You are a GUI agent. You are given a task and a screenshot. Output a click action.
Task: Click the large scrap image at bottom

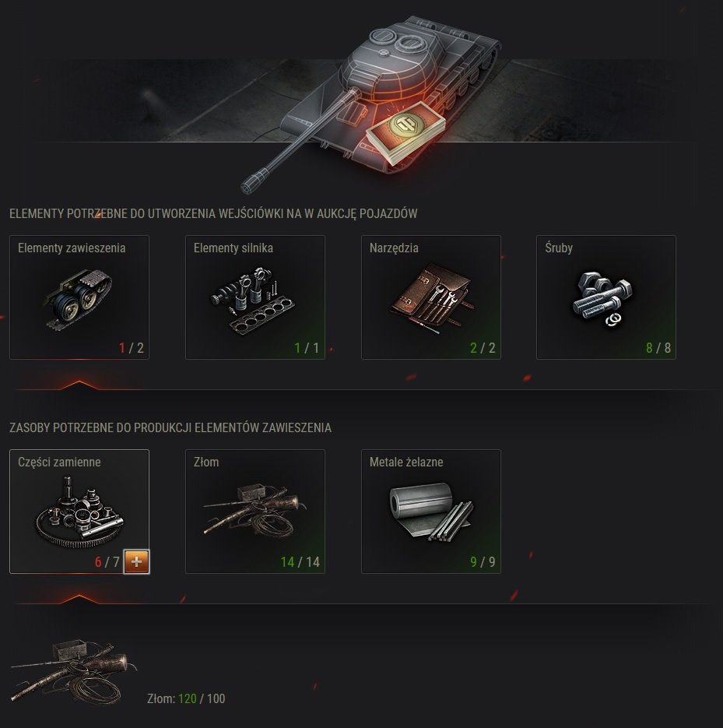click(73, 671)
